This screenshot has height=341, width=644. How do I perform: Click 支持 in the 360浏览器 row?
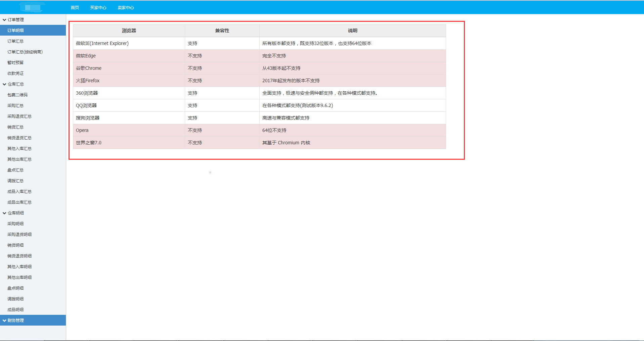(222, 93)
